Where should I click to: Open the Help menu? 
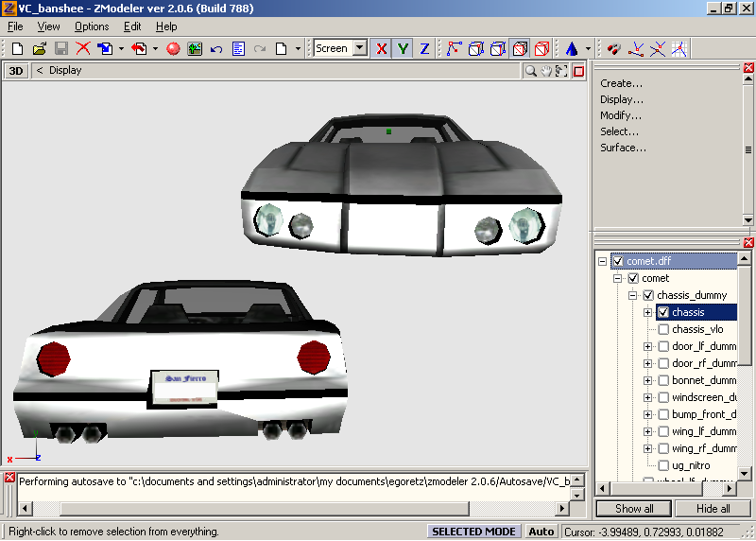tap(166, 26)
